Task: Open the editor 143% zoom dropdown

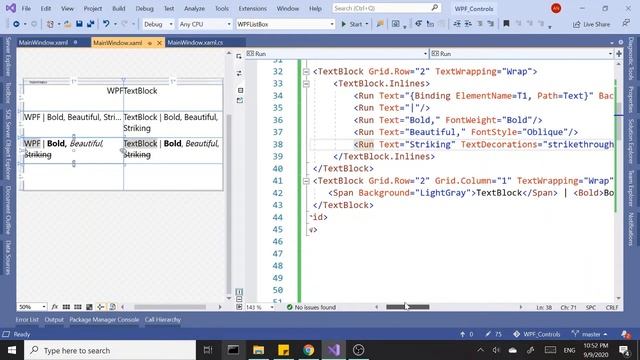Action: 260,307
